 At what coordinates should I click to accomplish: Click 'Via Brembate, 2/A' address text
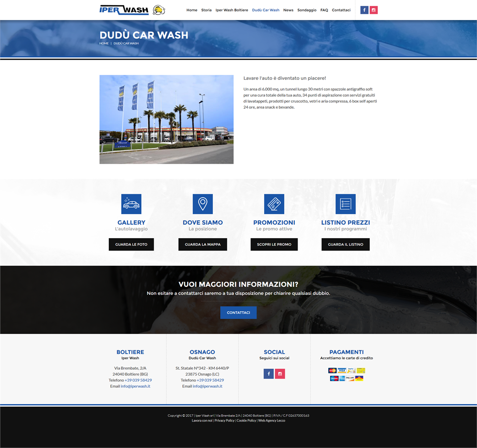pyautogui.click(x=130, y=368)
